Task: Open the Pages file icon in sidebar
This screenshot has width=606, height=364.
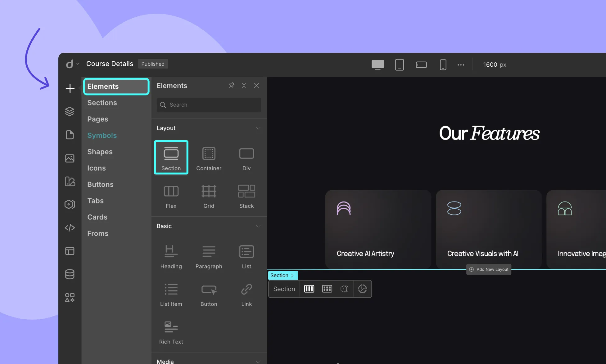Action: [70, 135]
